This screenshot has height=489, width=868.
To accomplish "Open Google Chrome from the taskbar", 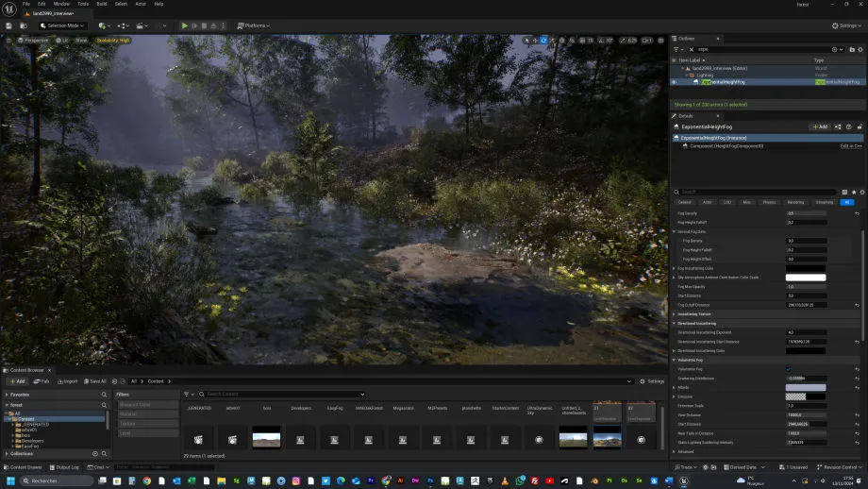I will [x=146, y=481].
